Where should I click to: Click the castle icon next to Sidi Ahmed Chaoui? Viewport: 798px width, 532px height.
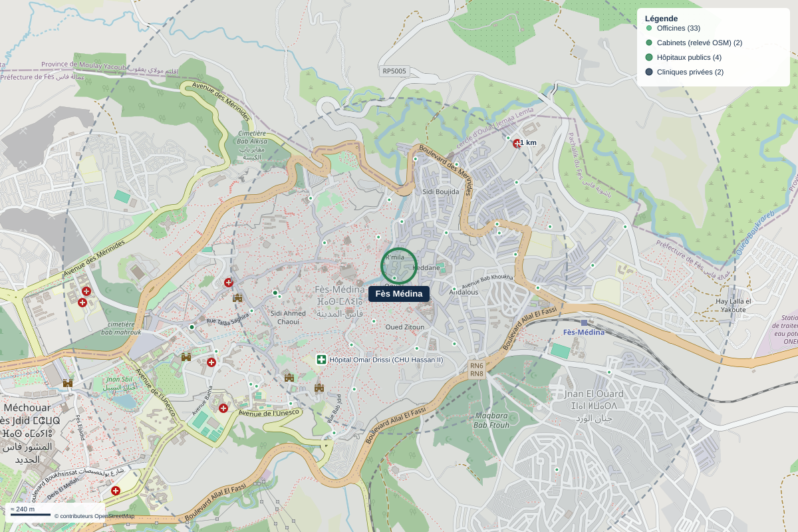pyautogui.click(x=237, y=298)
